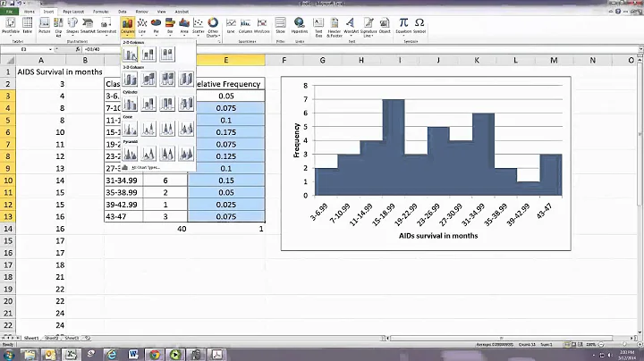Choose the Stacked Cone chart type
This screenshot has height=361, width=644.
[x=148, y=129]
